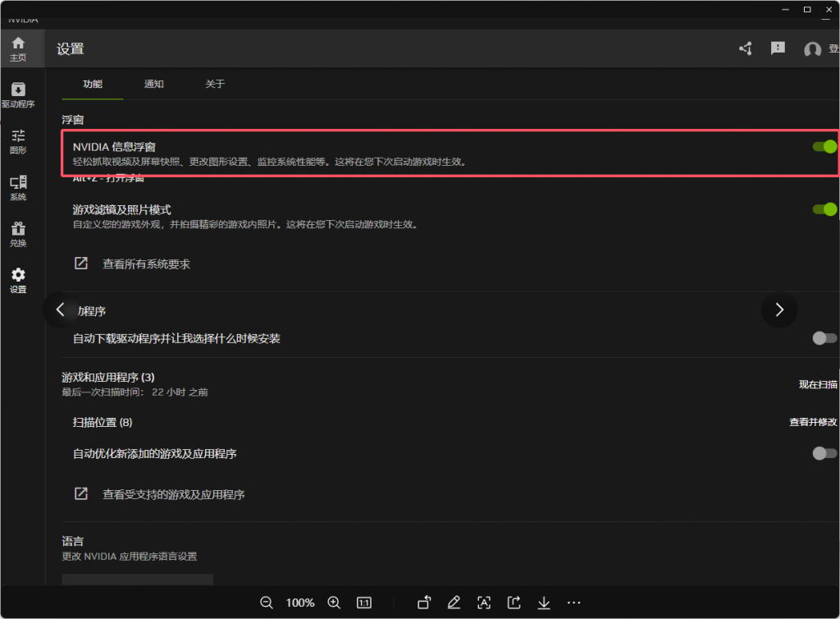Click the zoom in magnifier icon

[x=334, y=603]
